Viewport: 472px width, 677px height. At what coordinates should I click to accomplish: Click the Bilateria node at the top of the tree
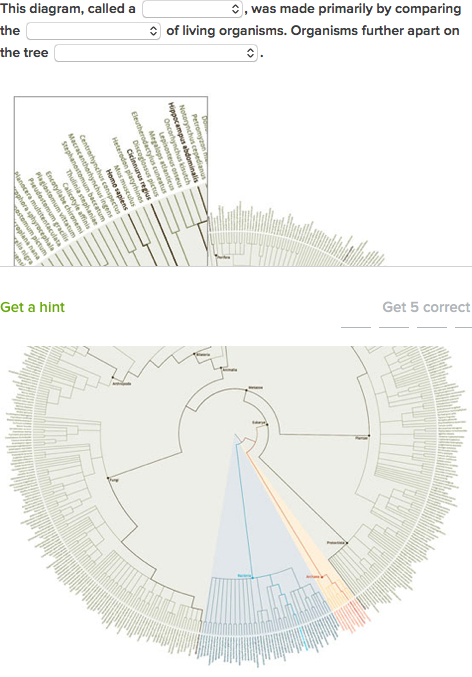202,354
